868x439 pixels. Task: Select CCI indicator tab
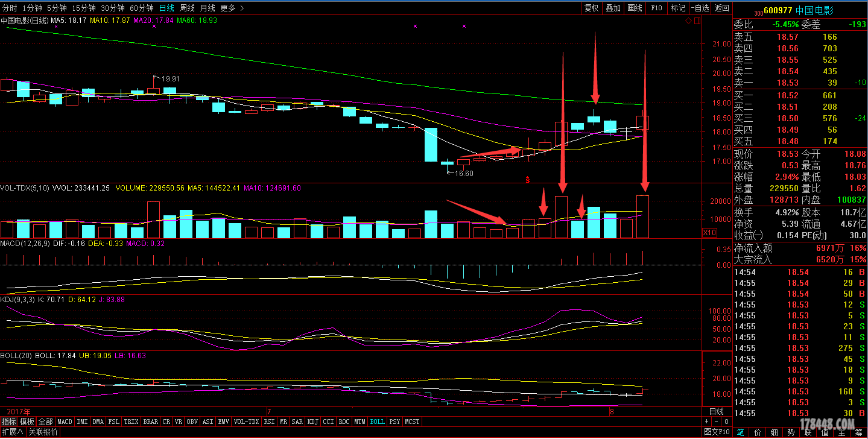[x=329, y=422]
